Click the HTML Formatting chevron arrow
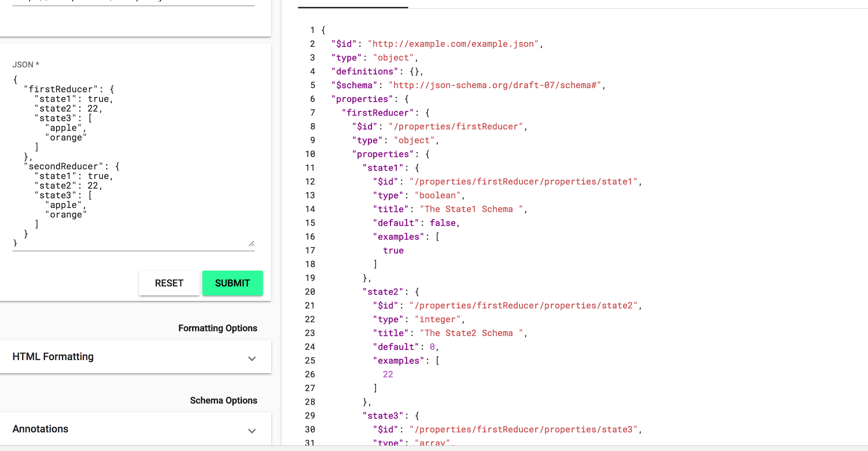Image resolution: width=868 pixels, height=451 pixels. click(252, 359)
